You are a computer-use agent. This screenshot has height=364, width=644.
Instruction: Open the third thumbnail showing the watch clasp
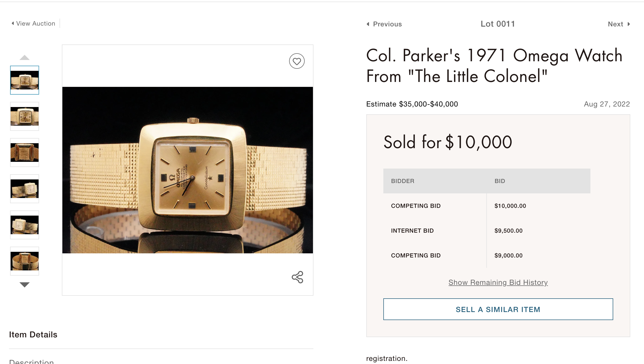25,153
